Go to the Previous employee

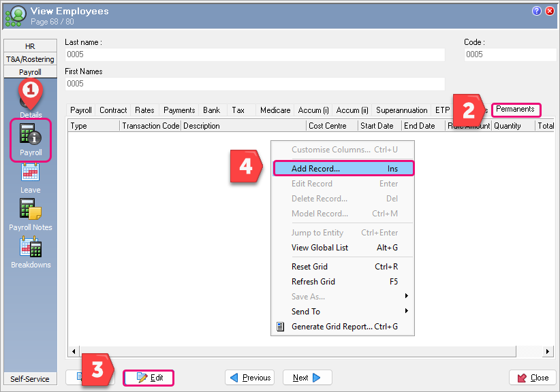point(249,378)
